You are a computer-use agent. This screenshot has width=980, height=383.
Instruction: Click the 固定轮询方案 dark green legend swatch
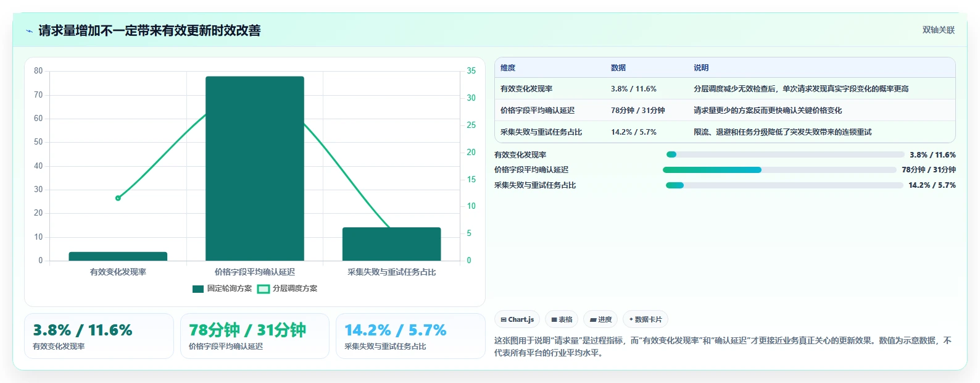pyautogui.click(x=198, y=288)
